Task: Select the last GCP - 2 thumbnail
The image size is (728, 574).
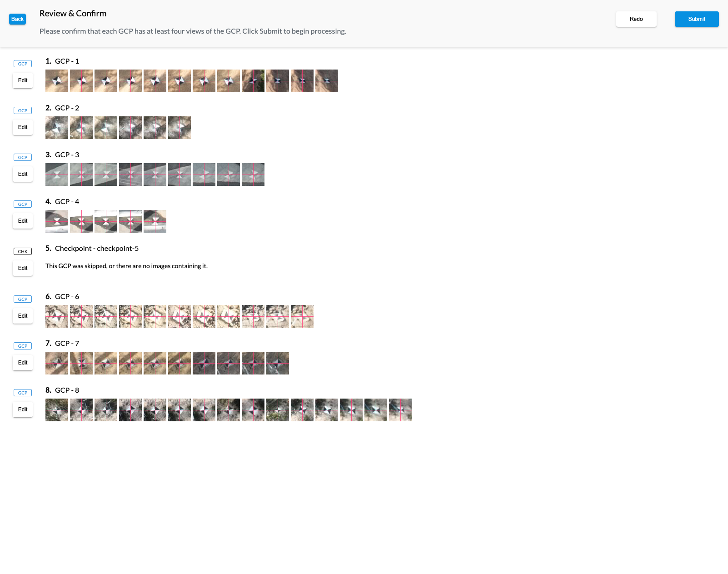Action: 180,128
